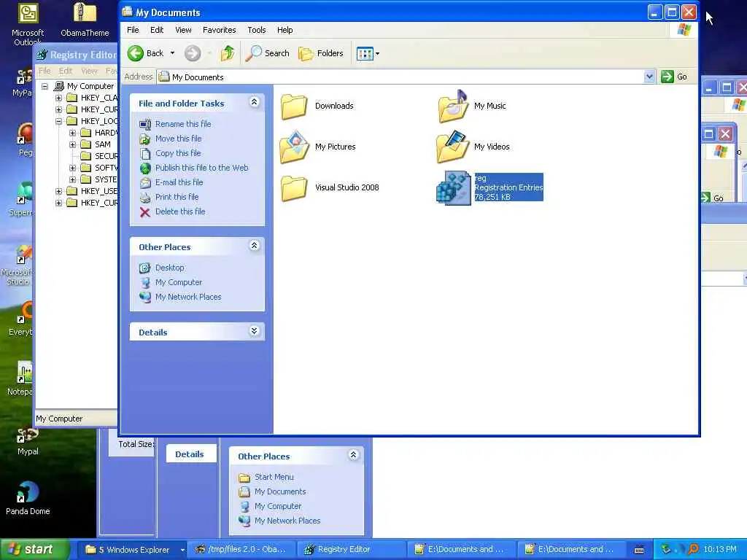Open the Address bar dropdown
747x560 pixels.
point(649,77)
